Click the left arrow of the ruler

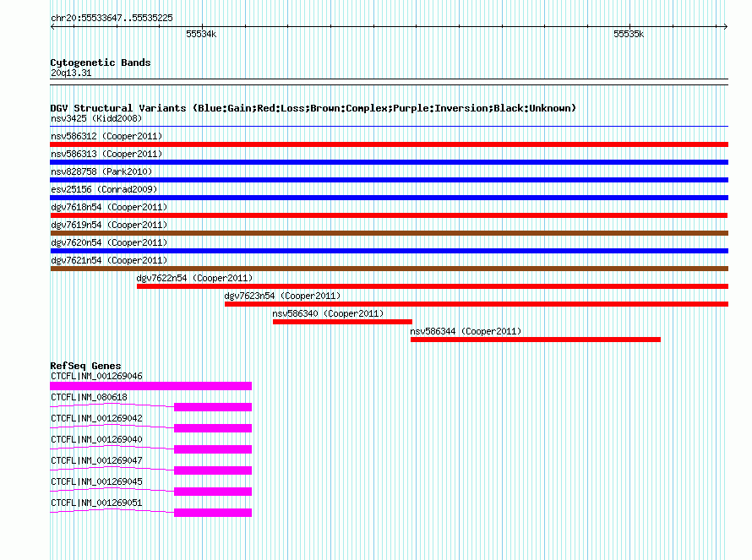[52, 27]
